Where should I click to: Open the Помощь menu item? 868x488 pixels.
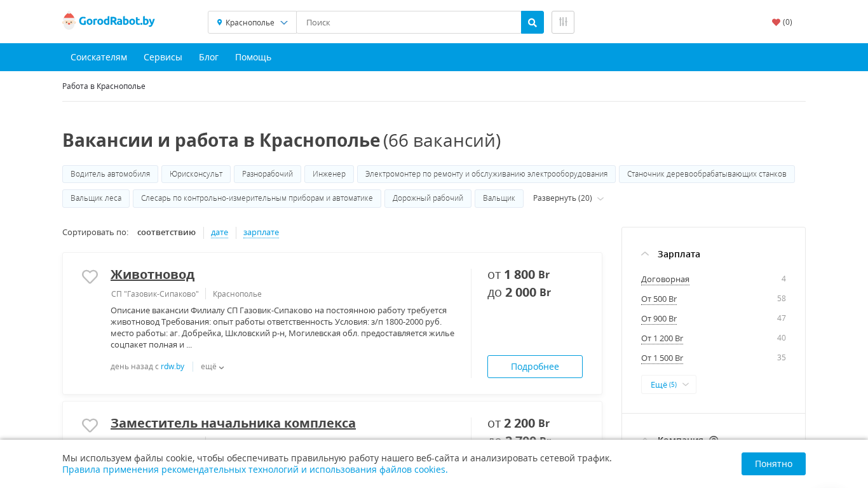pos(253,57)
